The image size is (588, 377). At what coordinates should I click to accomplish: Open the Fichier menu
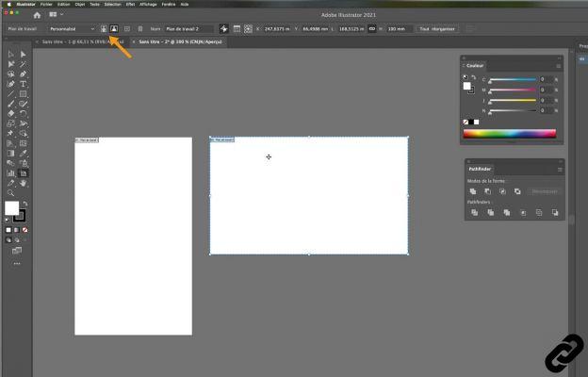(46, 4)
